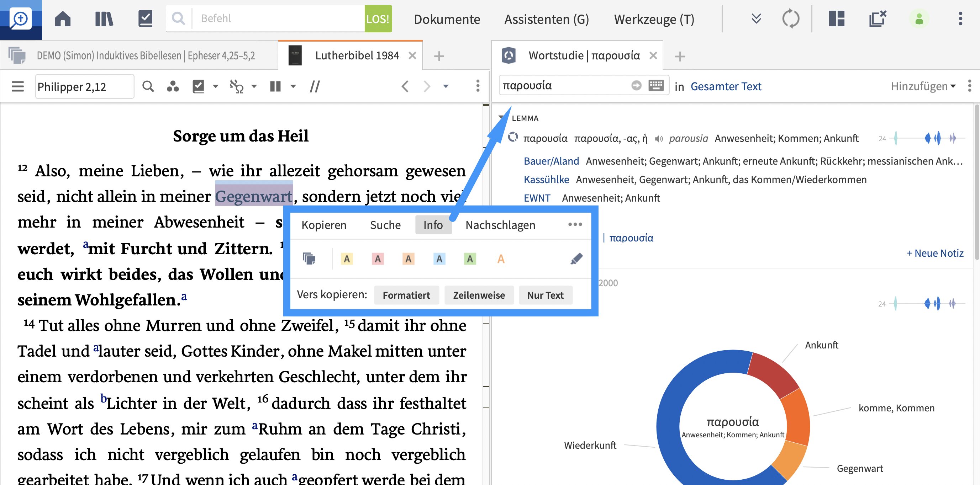Open the Logos app logo button
Screen dimensions: 980x485
[21, 19]
